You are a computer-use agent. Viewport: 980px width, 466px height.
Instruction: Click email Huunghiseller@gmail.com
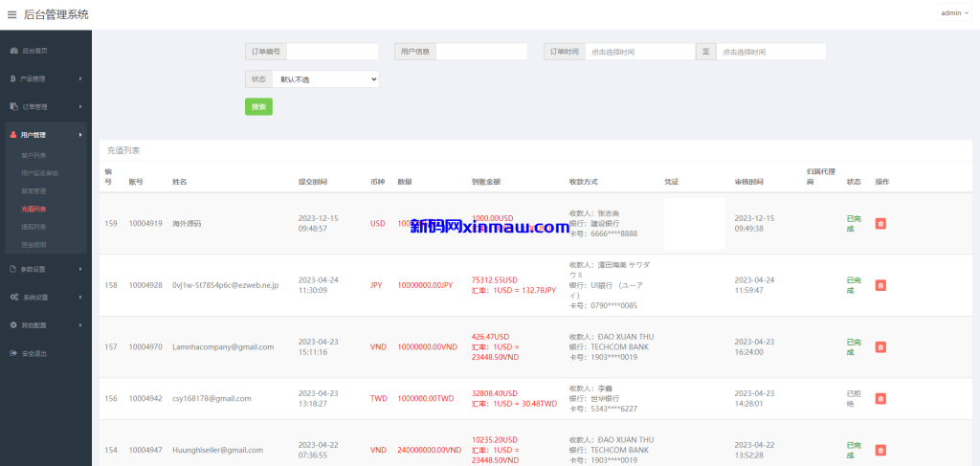[x=217, y=450]
